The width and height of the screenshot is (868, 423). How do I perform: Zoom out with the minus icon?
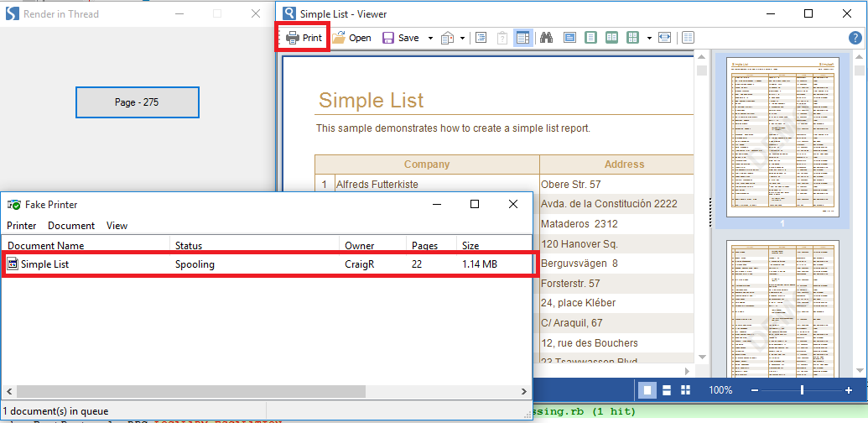tap(755, 390)
